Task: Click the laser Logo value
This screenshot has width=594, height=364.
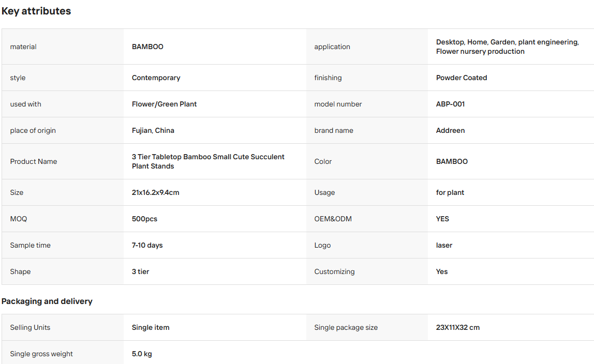Action: click(x=444, y=245)
